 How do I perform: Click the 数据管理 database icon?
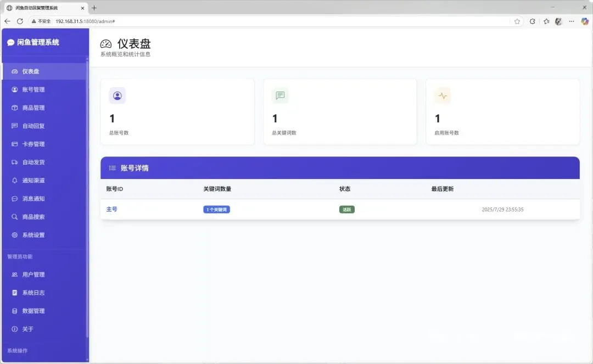point(14,311)
